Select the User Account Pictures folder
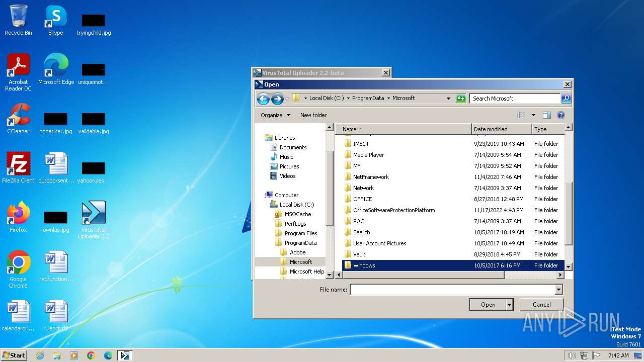 (375, 243)
